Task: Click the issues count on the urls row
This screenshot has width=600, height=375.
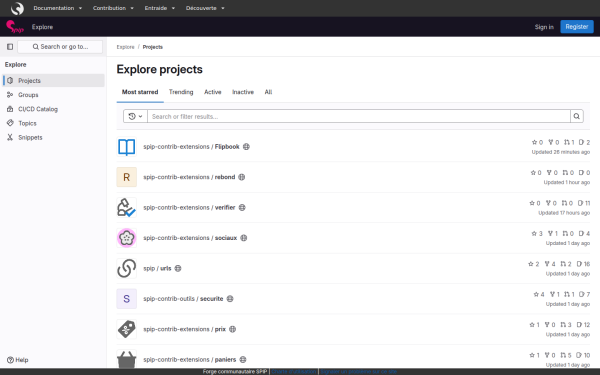Action: (x=583, y=264)
